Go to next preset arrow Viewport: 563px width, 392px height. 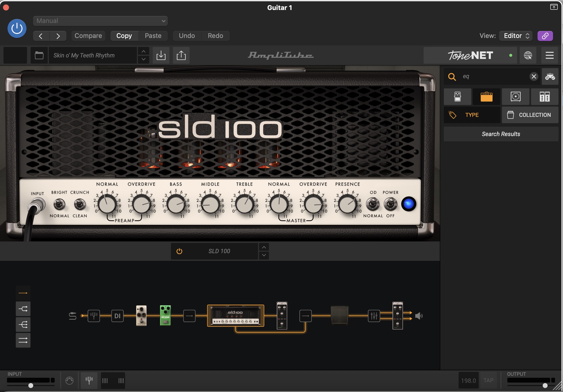click(x=58, y=36)
